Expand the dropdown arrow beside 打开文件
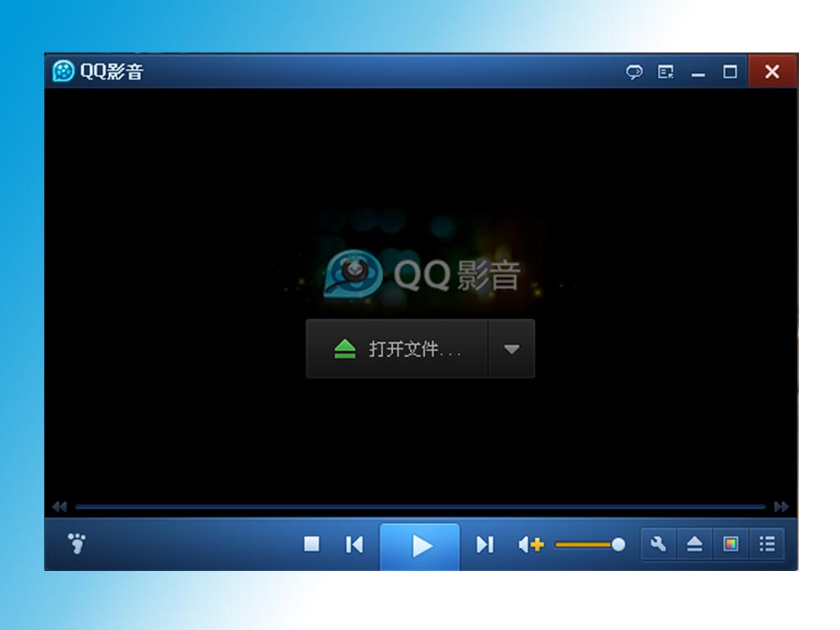 [512, 349]
